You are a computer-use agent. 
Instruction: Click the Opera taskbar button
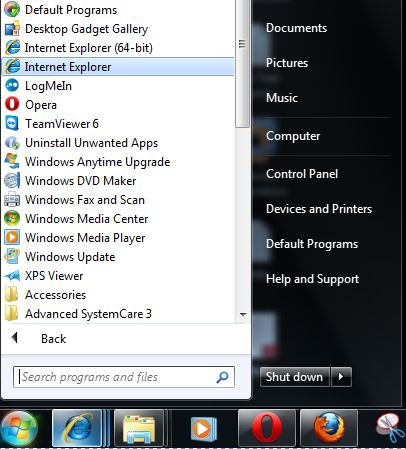[267, 428]
